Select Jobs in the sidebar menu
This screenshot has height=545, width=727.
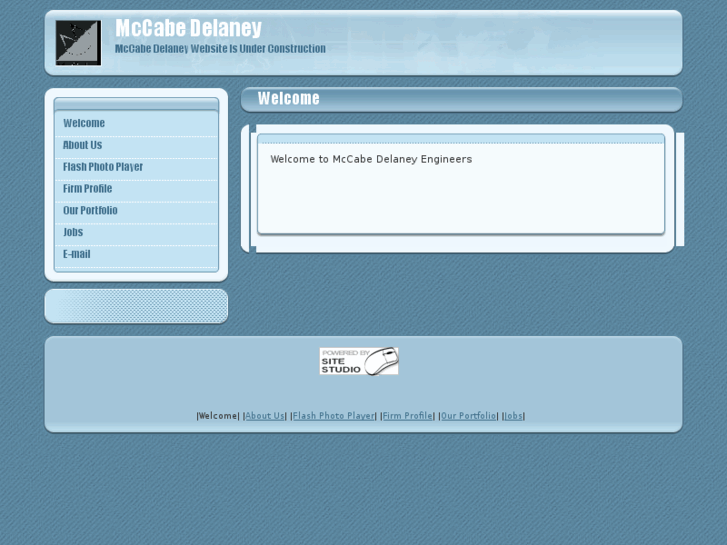click(73, 232)
